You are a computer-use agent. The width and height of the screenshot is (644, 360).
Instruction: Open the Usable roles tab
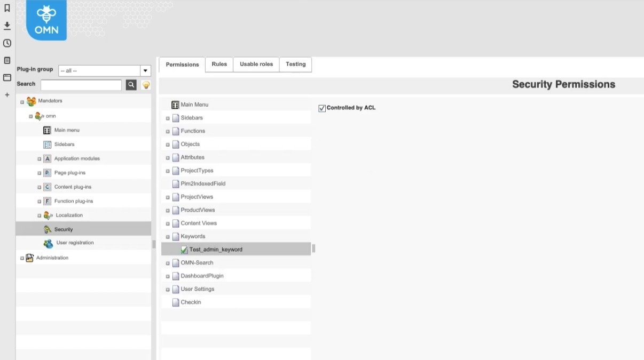pos(256,64)
